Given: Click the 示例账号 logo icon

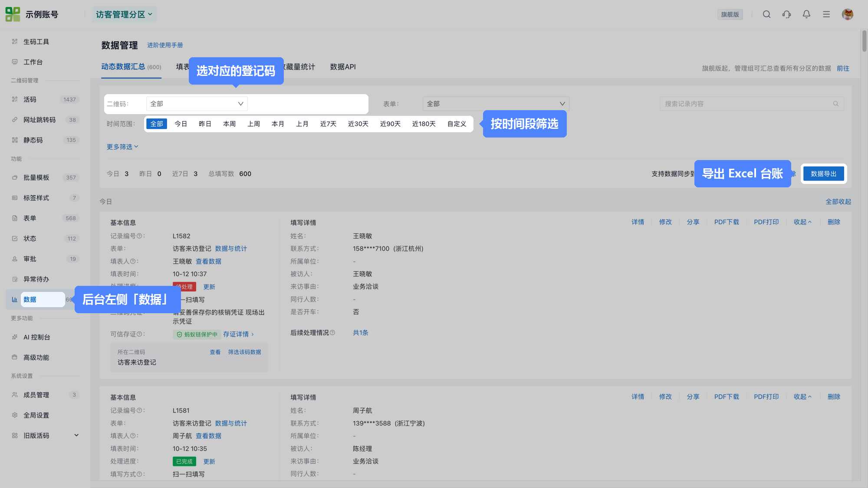Looking at the screenshot, I should [13, 14].
